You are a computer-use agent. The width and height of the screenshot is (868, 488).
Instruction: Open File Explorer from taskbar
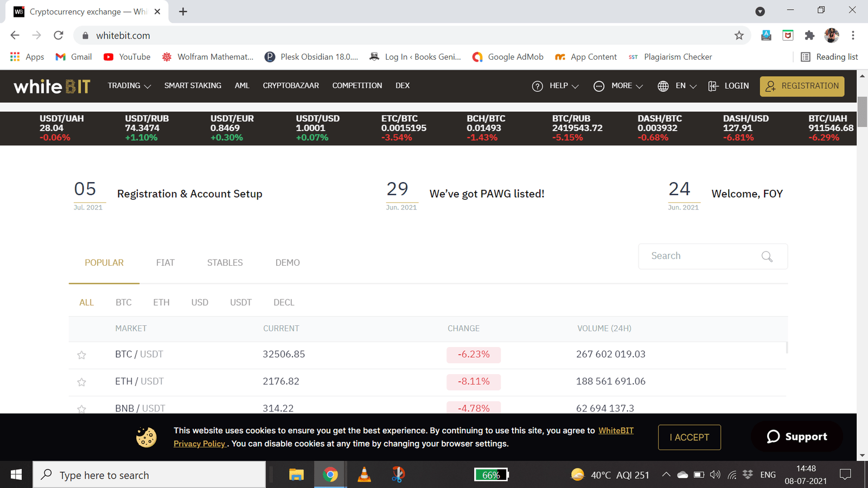[296, 475]
